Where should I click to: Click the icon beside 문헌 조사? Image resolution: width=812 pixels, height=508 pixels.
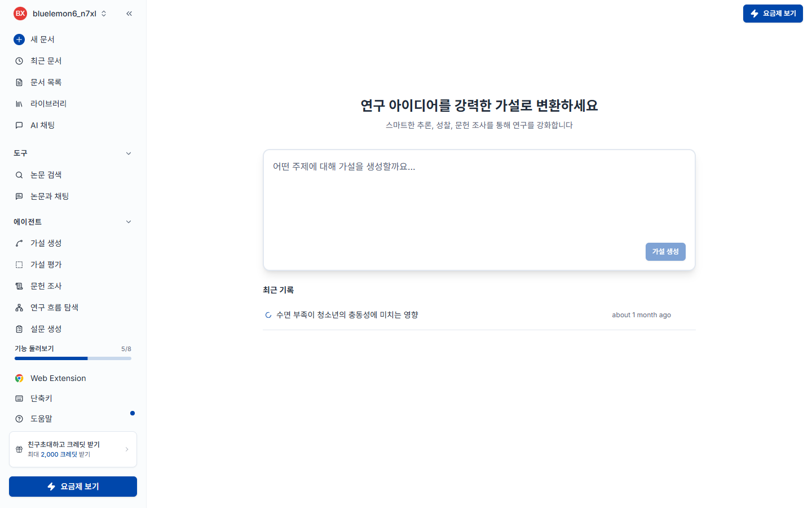pos(19,286)
